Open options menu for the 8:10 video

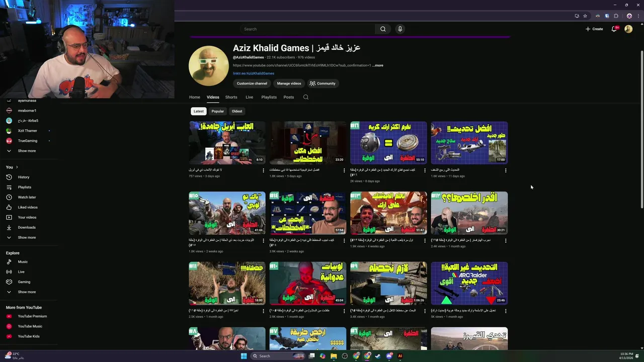(x=263, y=170)
